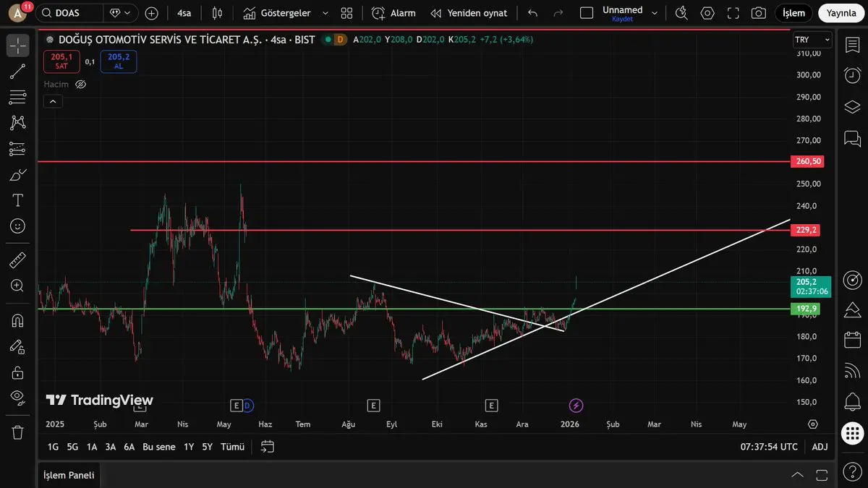This screenshot has width=868, height=488.
Task: Take a chart snapshot with camera icon
Action: click(758, 13)
